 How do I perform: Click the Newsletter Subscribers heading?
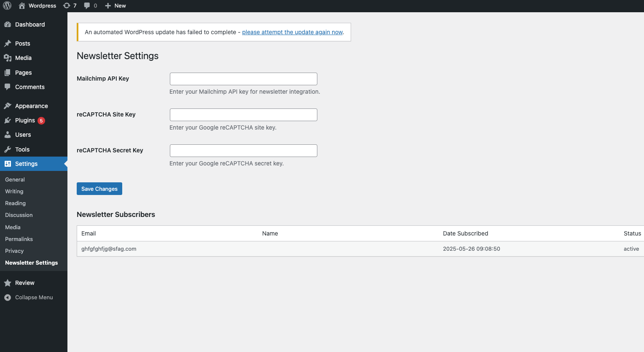click(116, 214)
